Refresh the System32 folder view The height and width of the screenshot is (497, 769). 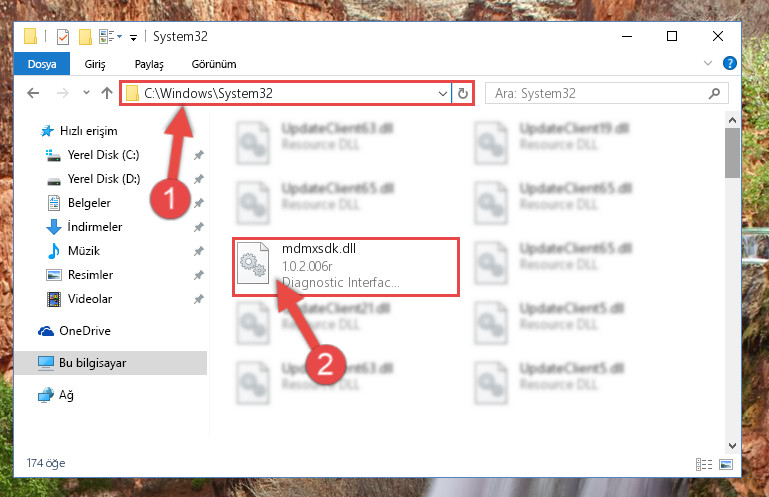pos(462,93)
